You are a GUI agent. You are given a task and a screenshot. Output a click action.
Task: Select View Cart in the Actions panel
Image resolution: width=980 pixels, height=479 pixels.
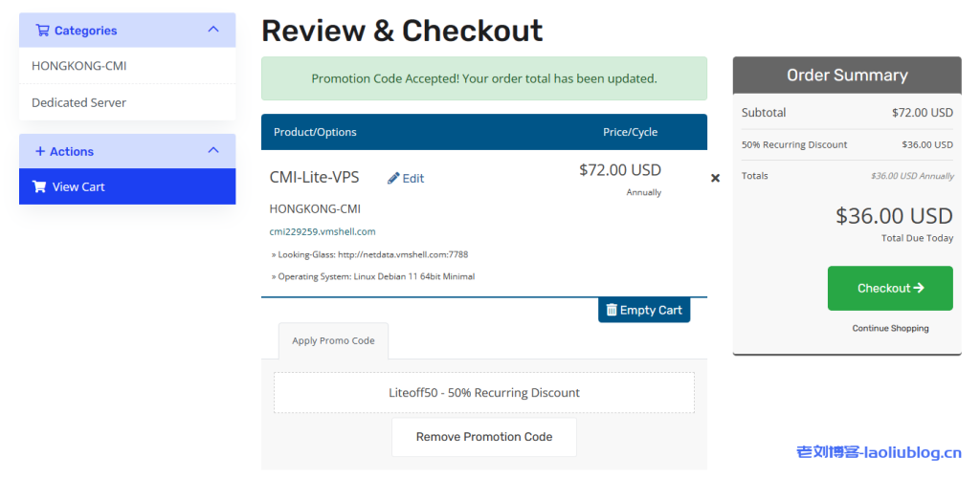click(127, 186)
